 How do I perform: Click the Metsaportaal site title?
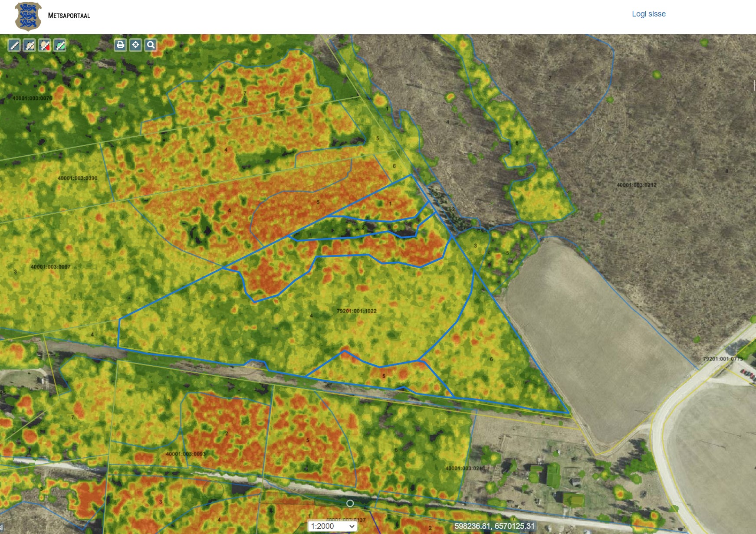[x=69, y=16]
